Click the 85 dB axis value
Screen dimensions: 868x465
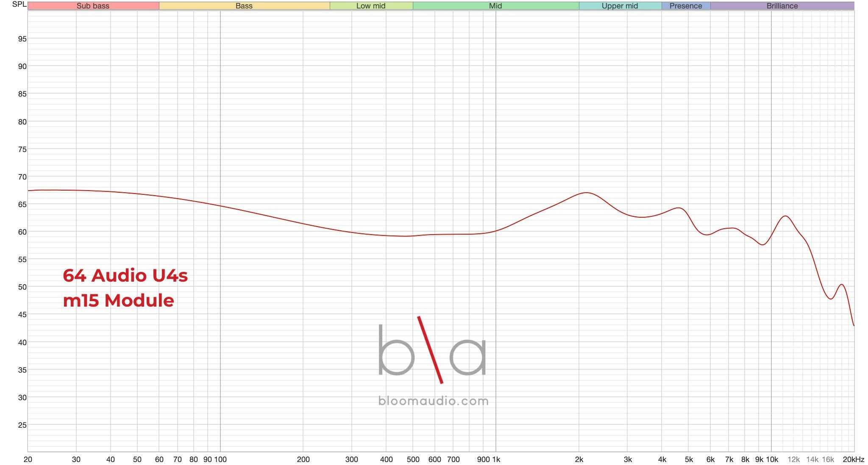tap(22, 94)
